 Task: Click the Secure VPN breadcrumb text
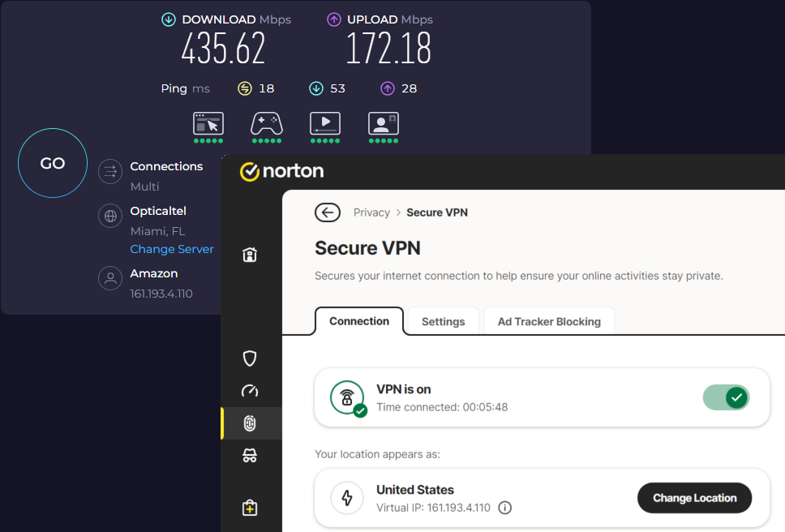[437, 212]
